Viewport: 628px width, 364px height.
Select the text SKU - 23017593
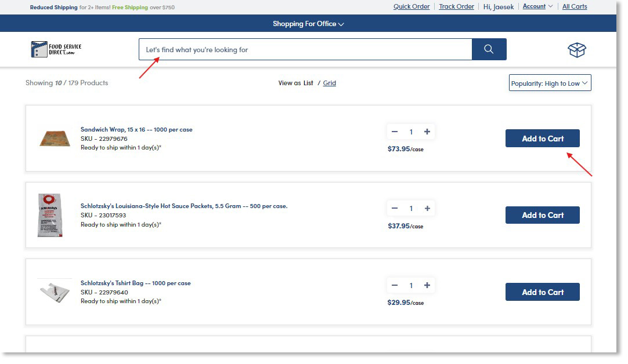coord(103,215)
